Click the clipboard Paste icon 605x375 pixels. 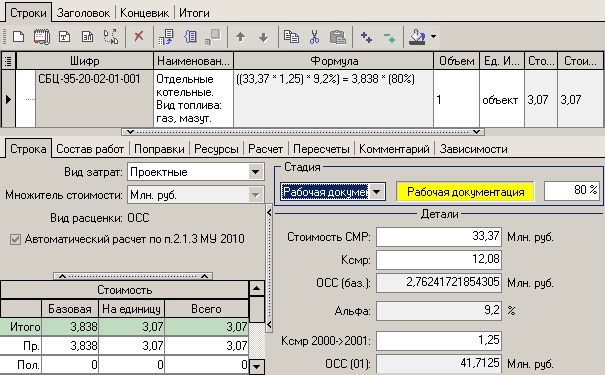[x=338, y=37]
